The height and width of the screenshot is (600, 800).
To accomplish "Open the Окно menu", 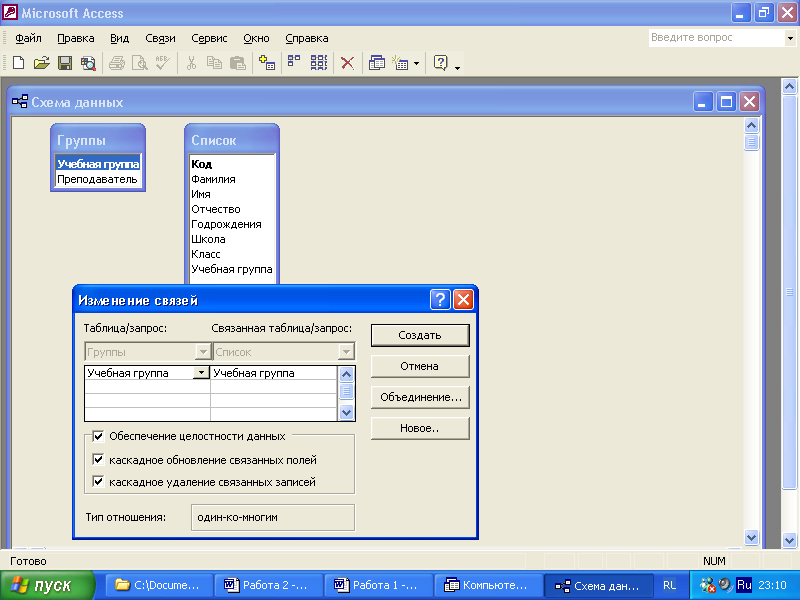I will [x=256, y=38].
